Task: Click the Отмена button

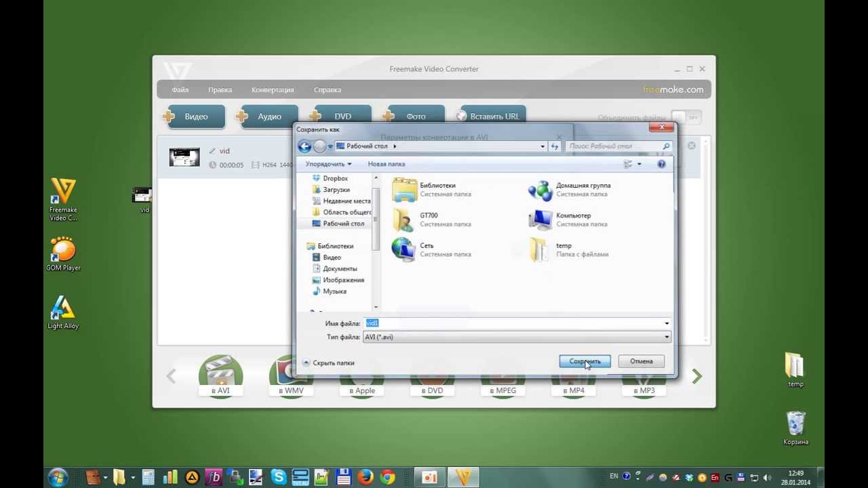Action: tap(641, 361)
